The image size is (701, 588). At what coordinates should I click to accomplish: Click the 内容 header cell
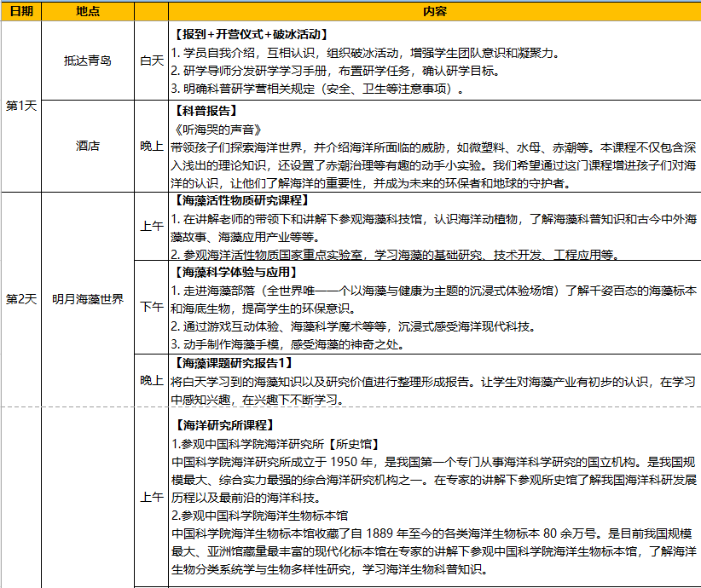pos(434,12)
